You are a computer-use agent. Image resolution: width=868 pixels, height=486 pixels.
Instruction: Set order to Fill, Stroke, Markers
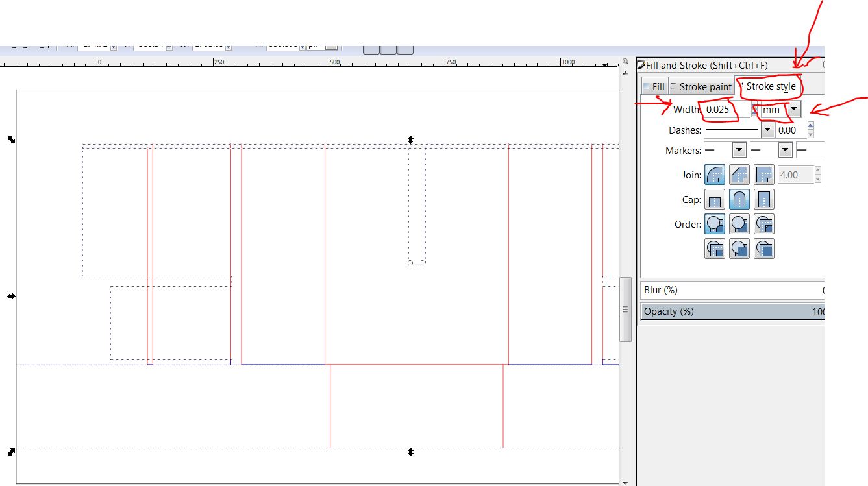[x=715, y=224]
